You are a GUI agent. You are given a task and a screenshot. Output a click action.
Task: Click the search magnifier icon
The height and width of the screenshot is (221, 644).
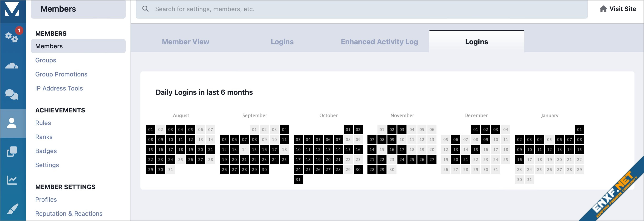[x=145, y=9]
